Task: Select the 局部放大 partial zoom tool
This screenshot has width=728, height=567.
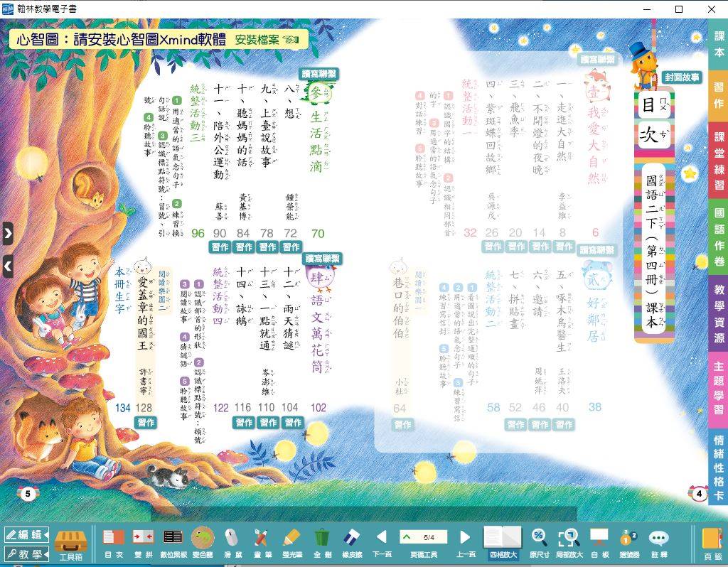Action: click(x=569, y=544)
